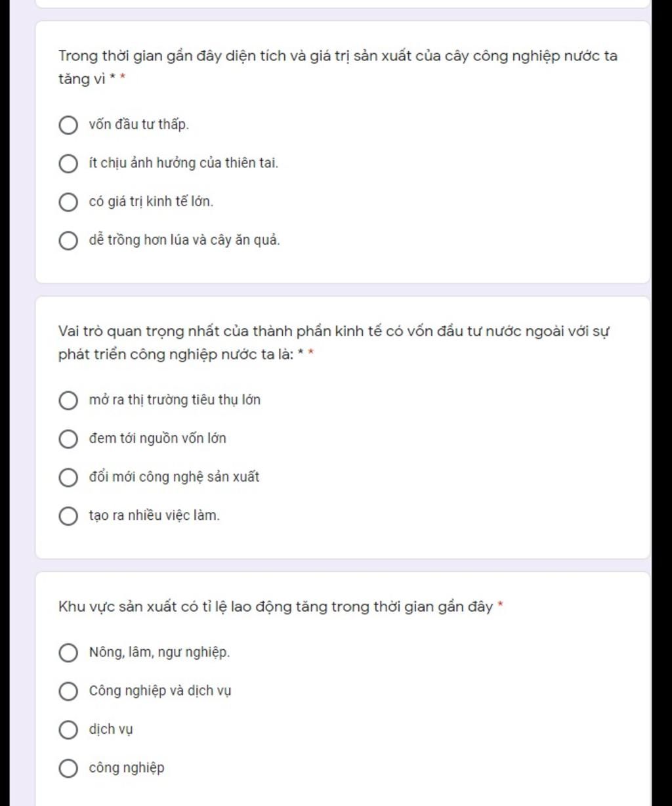Screen dimensions: 672x806
Task: Pick 'đổi mới công nghệ sản xuất' answer
Action: pos(68,478)
